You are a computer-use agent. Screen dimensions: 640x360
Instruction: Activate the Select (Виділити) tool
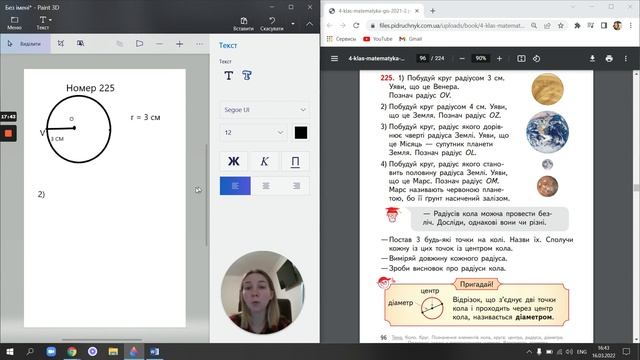tap(25, 44)
